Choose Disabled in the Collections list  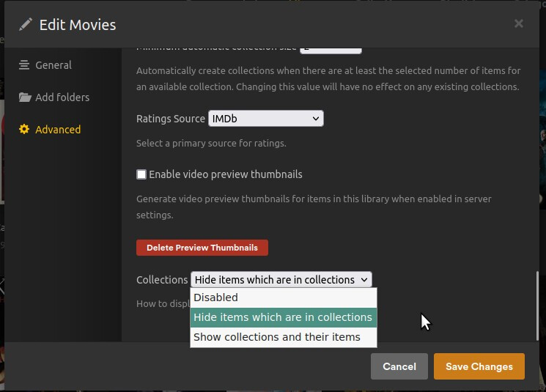284,297
